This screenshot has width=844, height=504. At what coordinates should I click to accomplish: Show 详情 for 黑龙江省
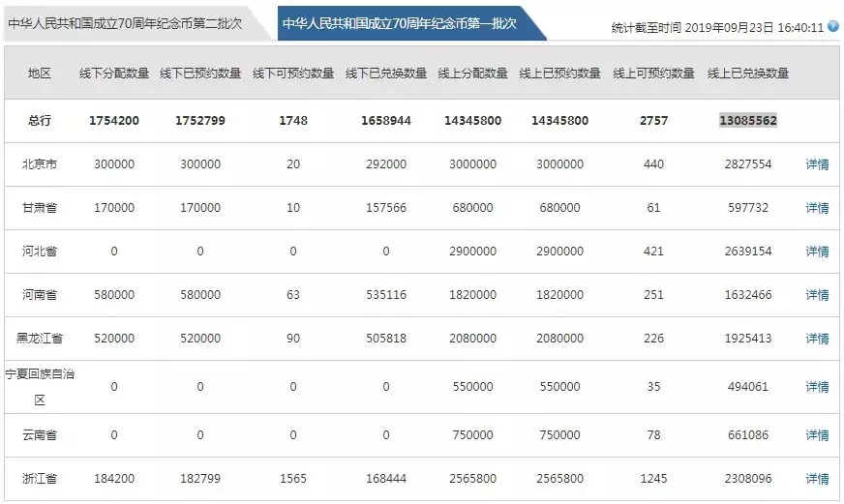[x=817, y=339]
